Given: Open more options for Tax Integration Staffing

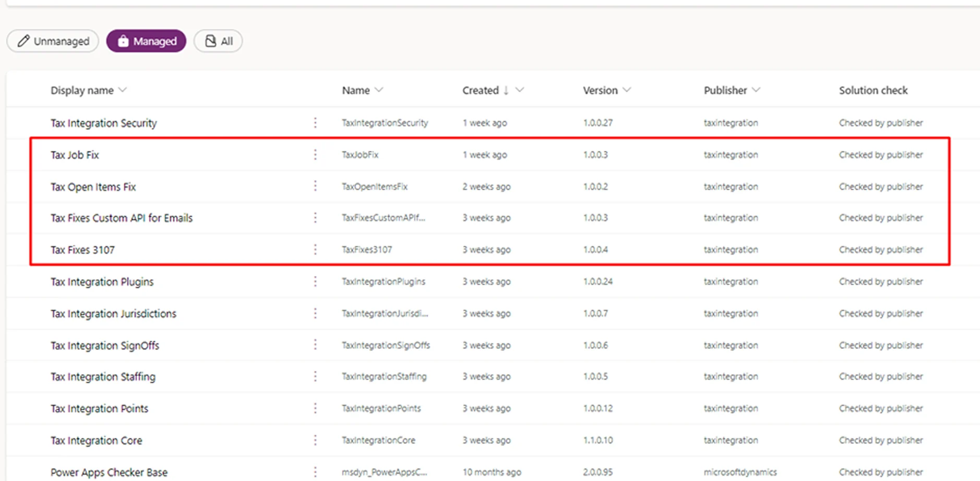Looking at the screenshot, I should click(x=315, y=377).
